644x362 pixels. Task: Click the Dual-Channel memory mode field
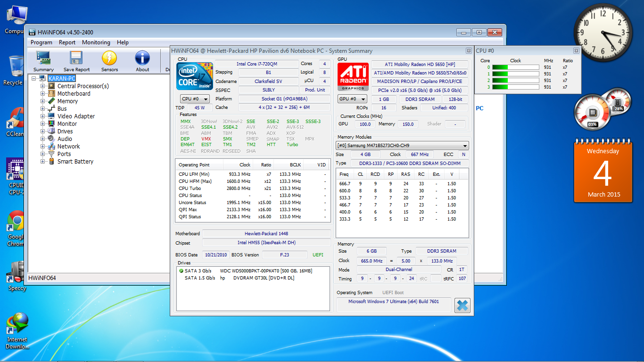click(399, 270)
